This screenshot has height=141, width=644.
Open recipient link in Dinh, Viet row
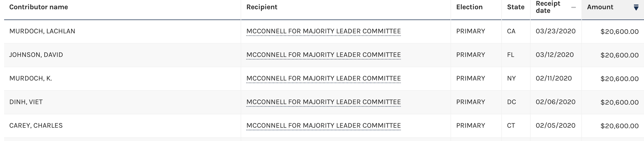(x=324, y=102)
